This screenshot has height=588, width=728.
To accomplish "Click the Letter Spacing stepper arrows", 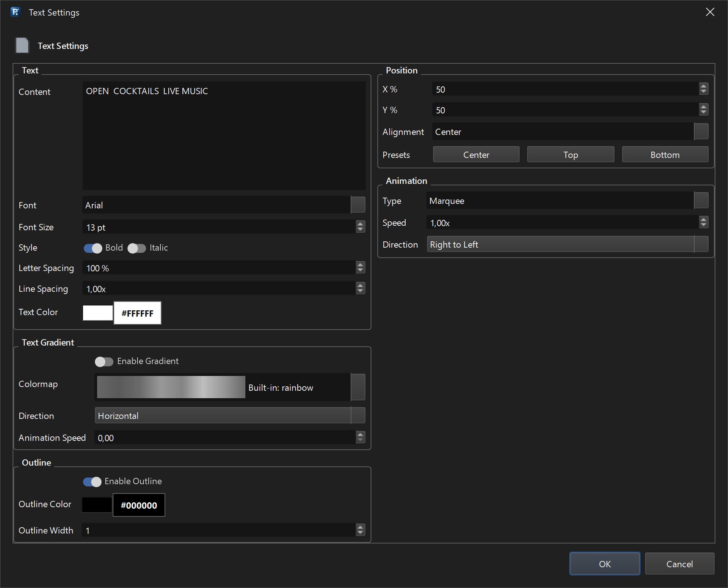I will pos(360,268).
